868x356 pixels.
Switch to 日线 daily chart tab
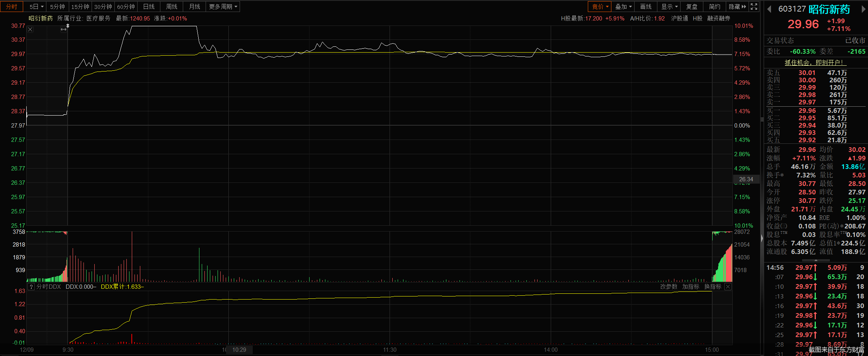coord(149,7)
